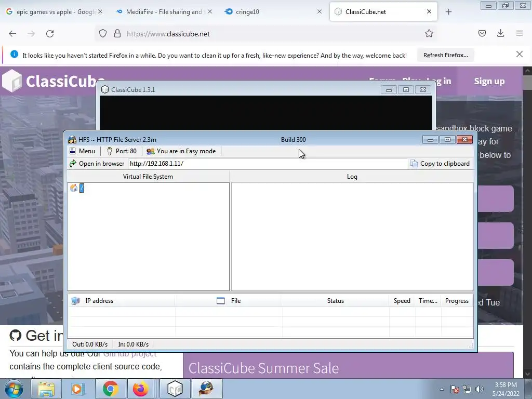532x399 pixels.
Task: Click the Action Center flag icon
Action: point(455,389)
